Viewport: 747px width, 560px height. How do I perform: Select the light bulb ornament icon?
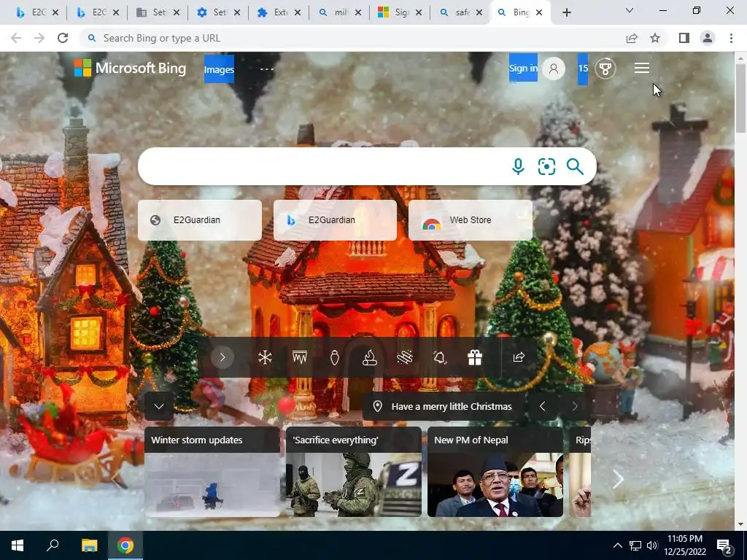(335, 357)
